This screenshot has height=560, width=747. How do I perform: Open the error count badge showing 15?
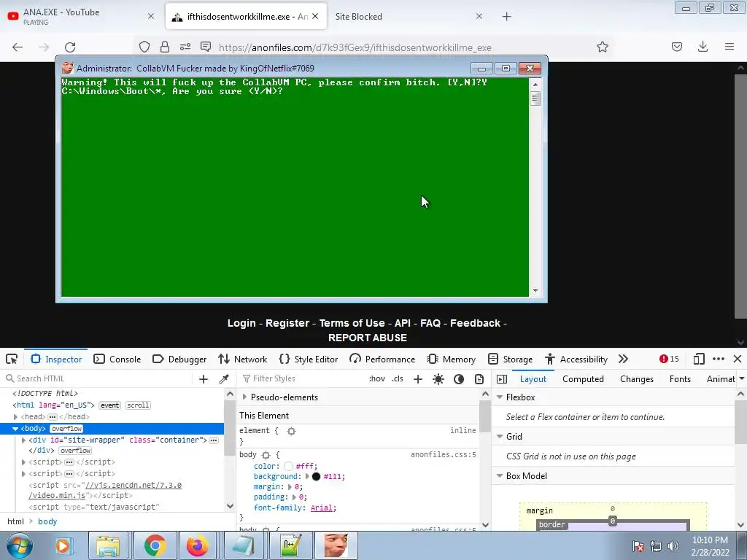point(669,359)
